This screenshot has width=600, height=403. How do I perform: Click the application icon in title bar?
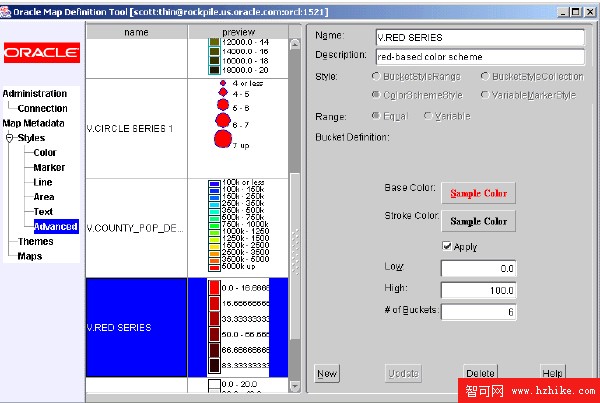click(5, 12)
